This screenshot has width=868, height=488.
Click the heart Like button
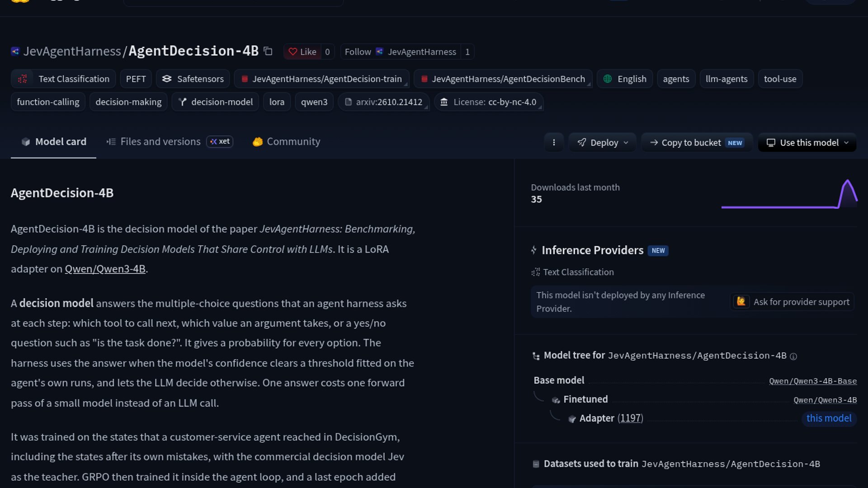302,52
